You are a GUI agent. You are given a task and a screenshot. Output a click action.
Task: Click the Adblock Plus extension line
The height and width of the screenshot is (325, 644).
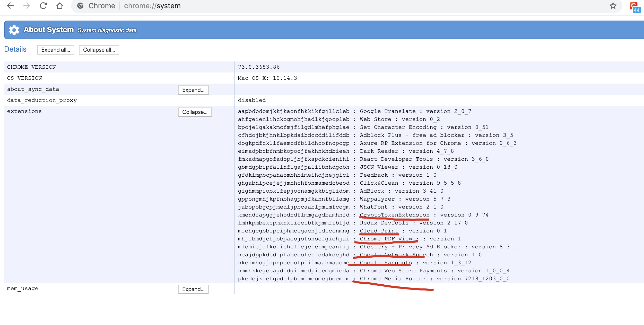click(376, 135)
